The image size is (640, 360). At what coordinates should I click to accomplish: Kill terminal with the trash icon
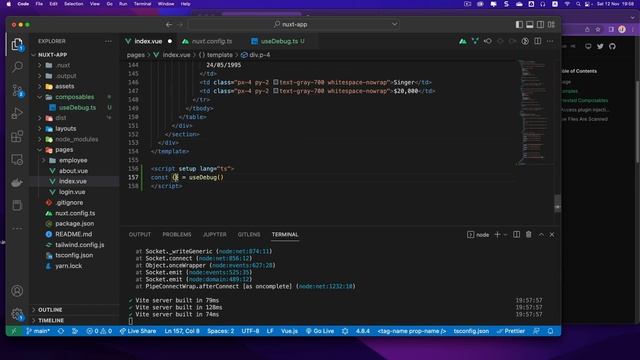(x=529, y=234)
